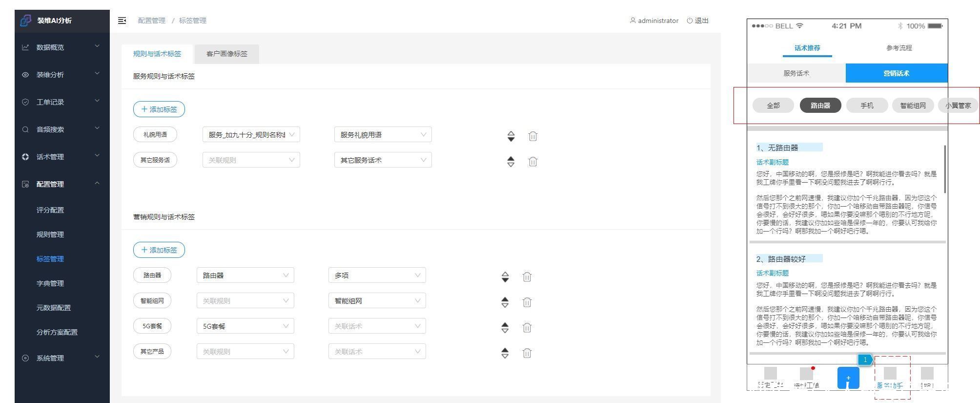Click sort arrows for 其它产品 row
980x403 pixels.
(x=505, y=353)
